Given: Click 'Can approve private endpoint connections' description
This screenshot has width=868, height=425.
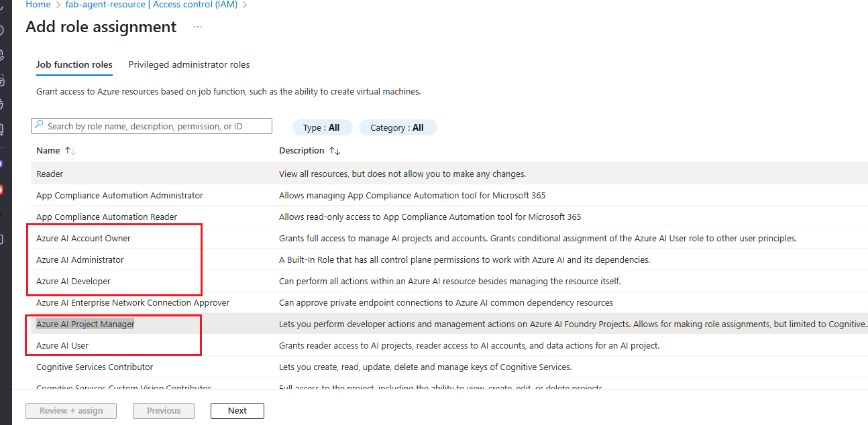Looking at the screenshot, I should click(x=446, y=302).
